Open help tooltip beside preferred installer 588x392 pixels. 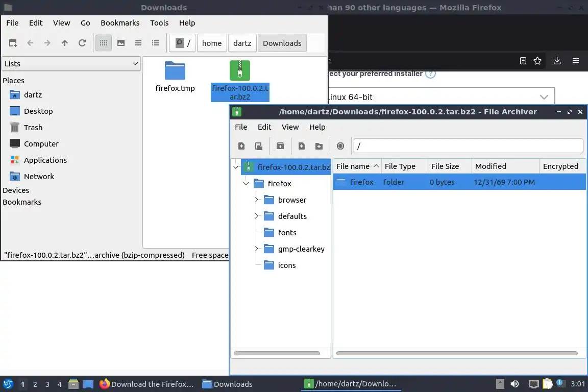coord(430,73)
